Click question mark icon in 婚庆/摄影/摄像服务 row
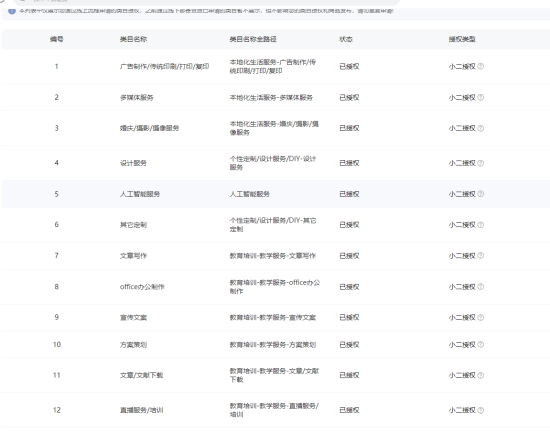 pos(481,128)
